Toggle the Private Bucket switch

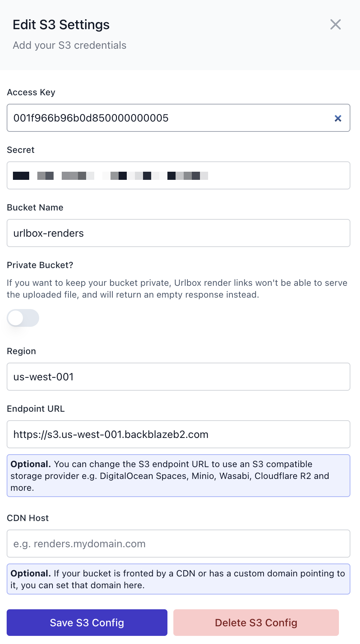pyautogui.click(x=23, y=318)
